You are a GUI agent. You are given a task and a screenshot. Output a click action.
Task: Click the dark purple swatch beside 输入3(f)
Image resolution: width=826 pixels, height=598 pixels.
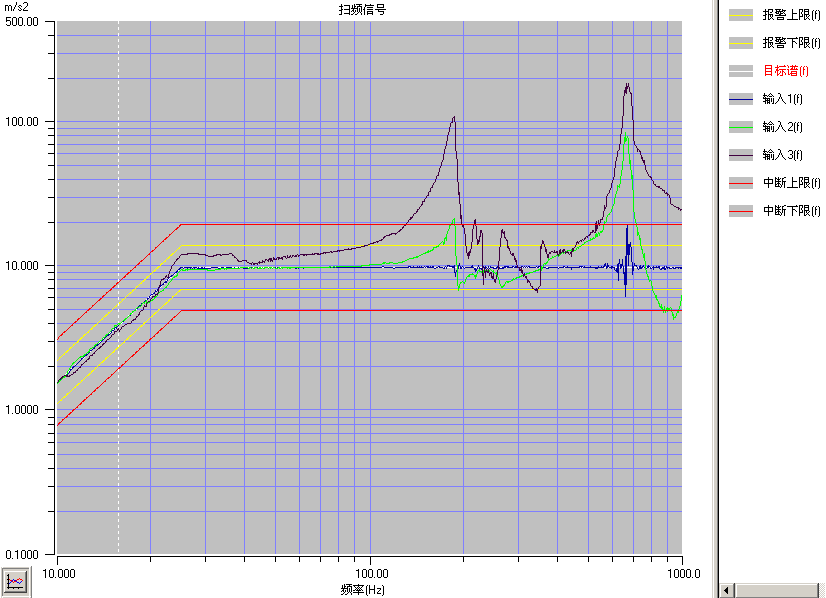741,155
